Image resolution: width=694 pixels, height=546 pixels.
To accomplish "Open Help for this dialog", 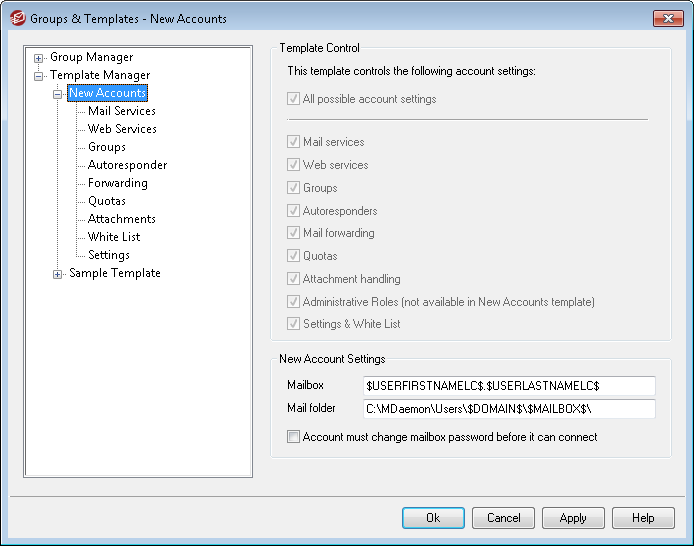I will (643, 518).
